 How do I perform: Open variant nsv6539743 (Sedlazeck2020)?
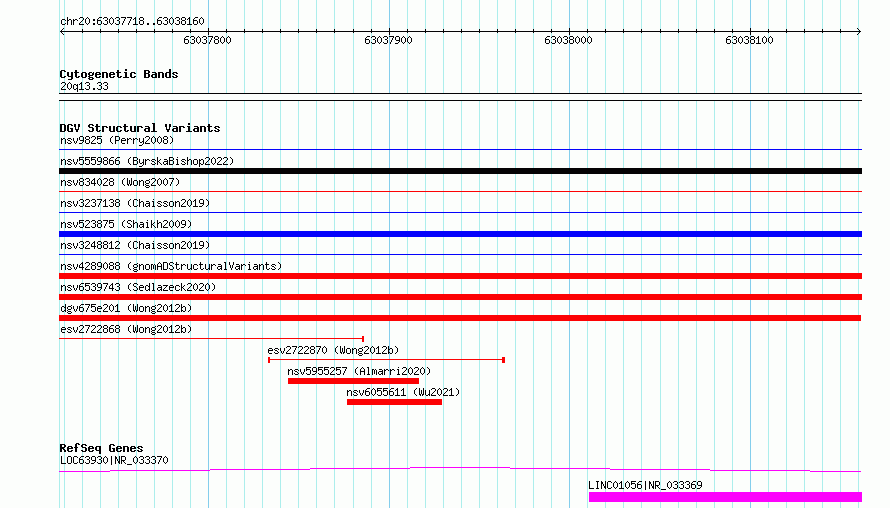coord(138,287)
